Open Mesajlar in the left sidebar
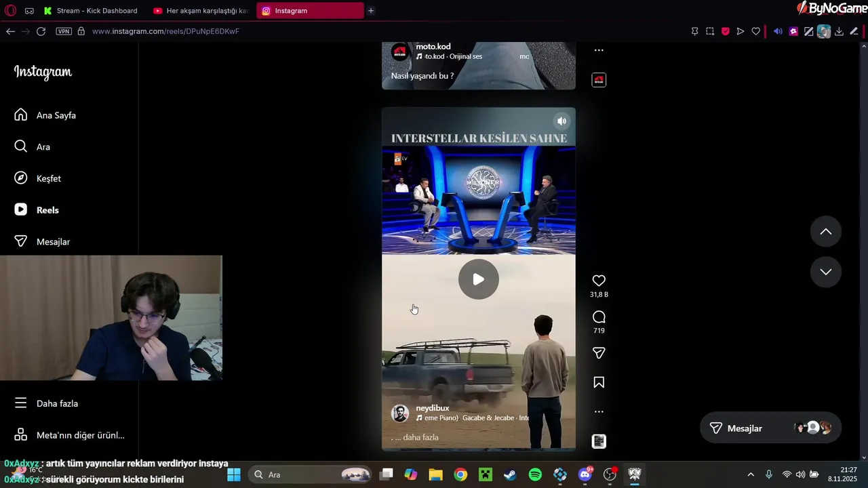This screenshot has width=868, height=488. coord(42,241)
